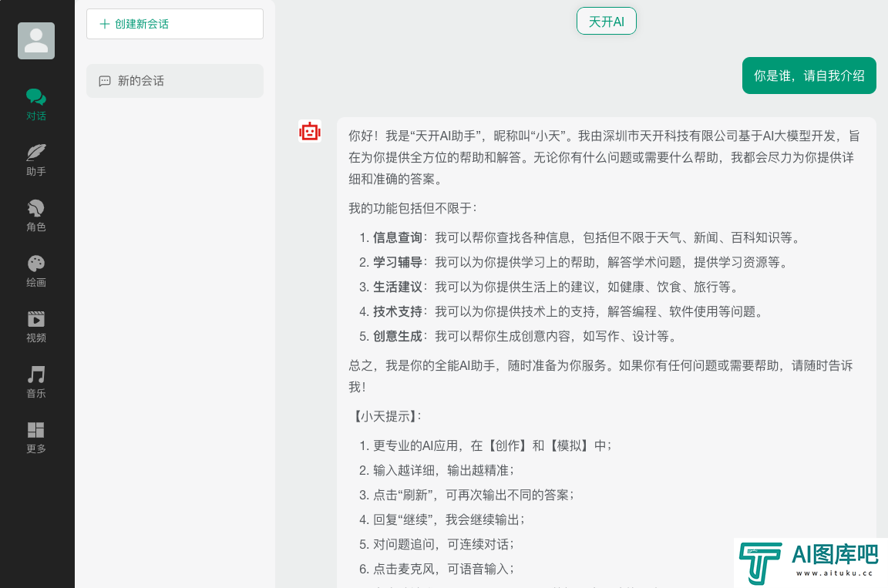The height and width of the screenshot is (588, 888).
Task: Click the tip 点击麦克风，可语音输入
Action: [444, 570]
